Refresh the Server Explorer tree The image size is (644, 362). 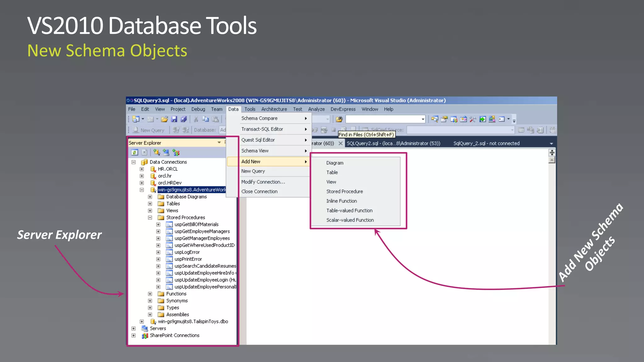(x=135, y=152)
